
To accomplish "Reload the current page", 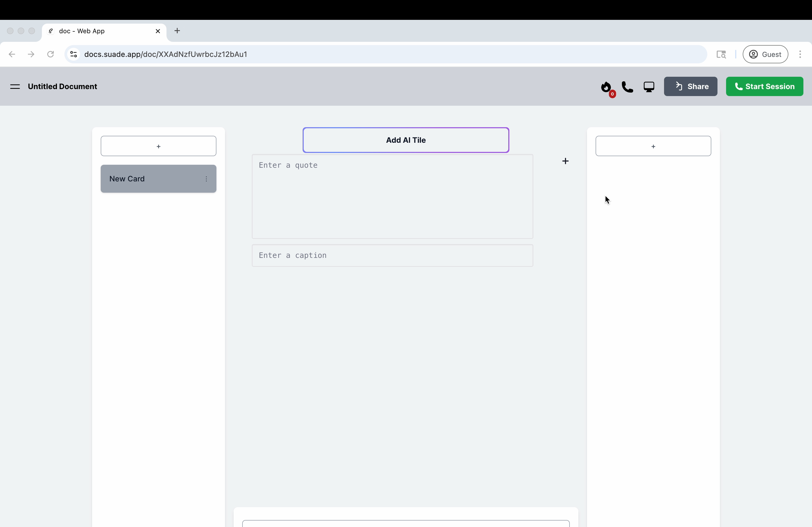I will pyautogui.click(x=50, y=54).
